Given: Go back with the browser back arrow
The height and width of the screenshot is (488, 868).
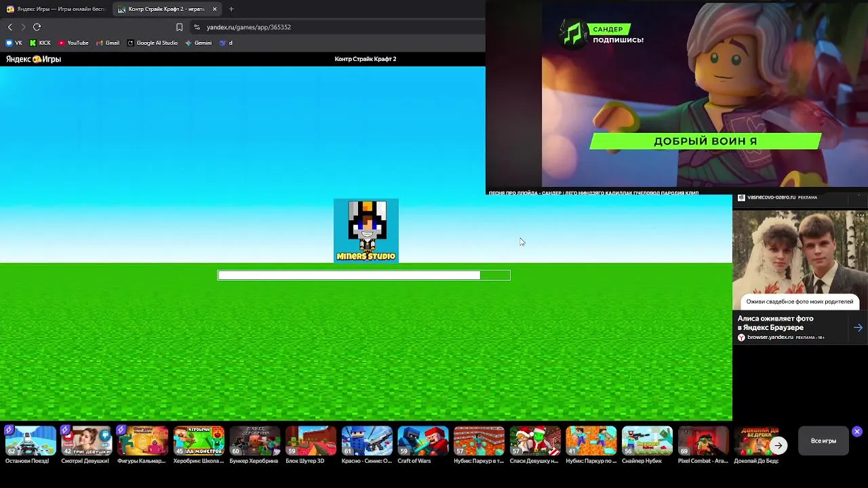Looking at the screenshot, I should [9, 27].
